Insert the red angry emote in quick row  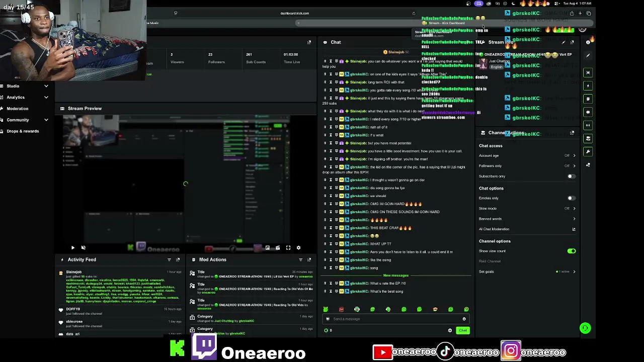[341, 309]
